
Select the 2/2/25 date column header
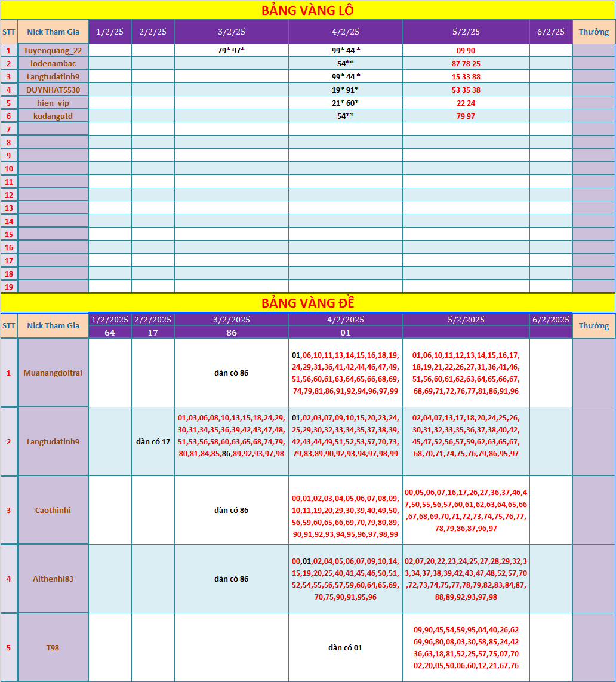click(x=153, y=32)
